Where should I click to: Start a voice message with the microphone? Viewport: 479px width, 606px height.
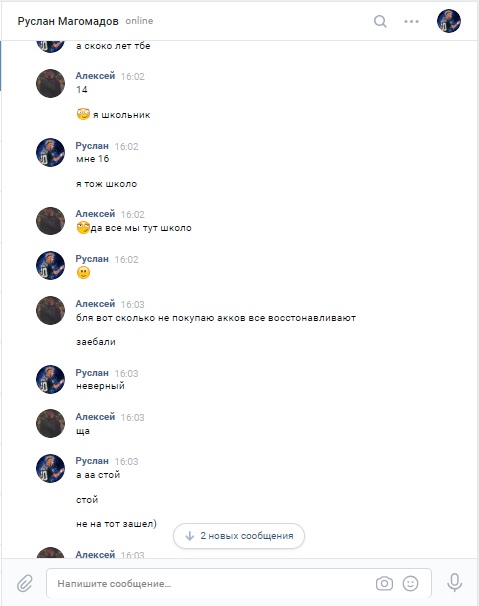coord(455,583)
